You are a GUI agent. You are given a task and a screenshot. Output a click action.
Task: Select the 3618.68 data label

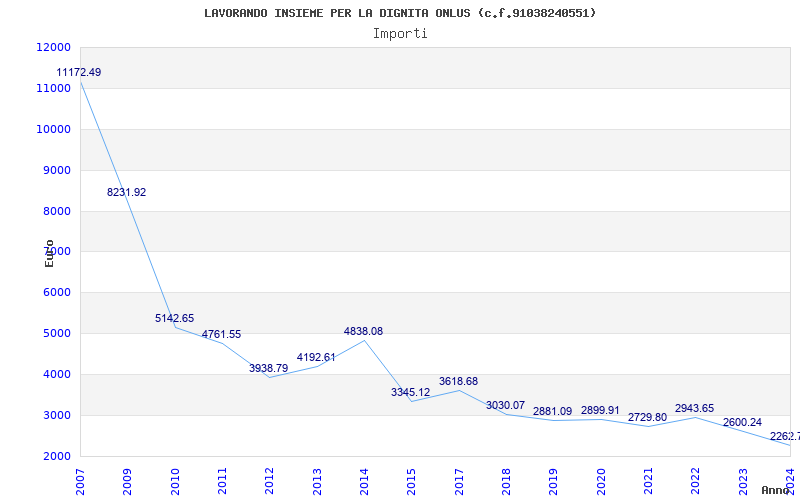click(x=459, y=381)
